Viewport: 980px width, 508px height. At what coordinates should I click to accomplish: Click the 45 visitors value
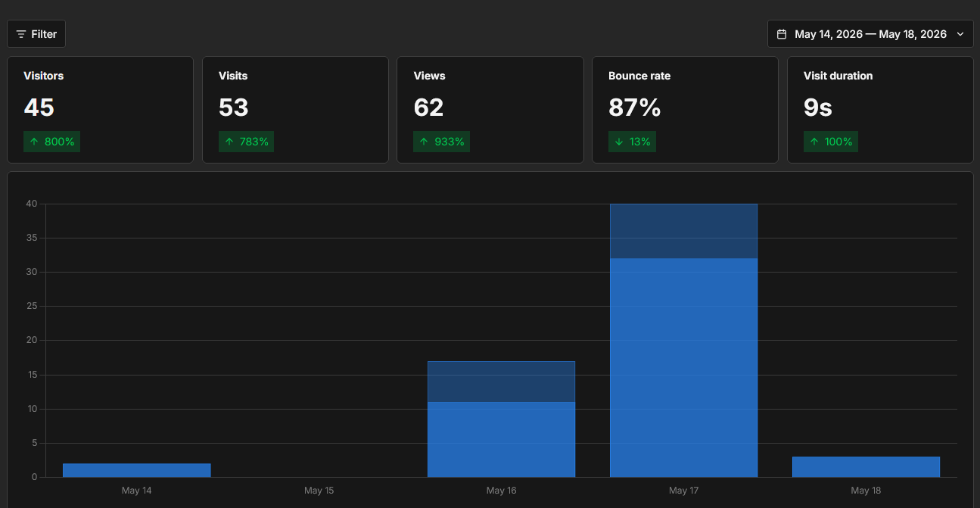[x=39, y=108]
